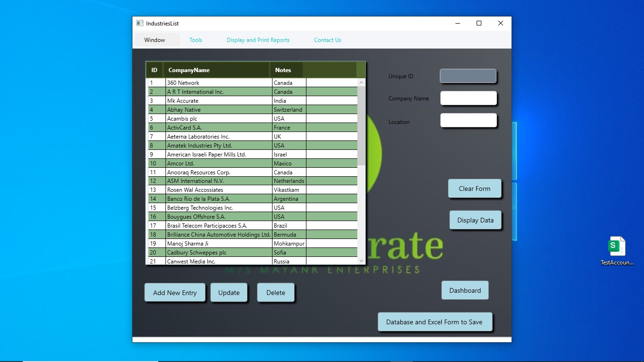Click the Bermuda notes cell

coord(289,235)
